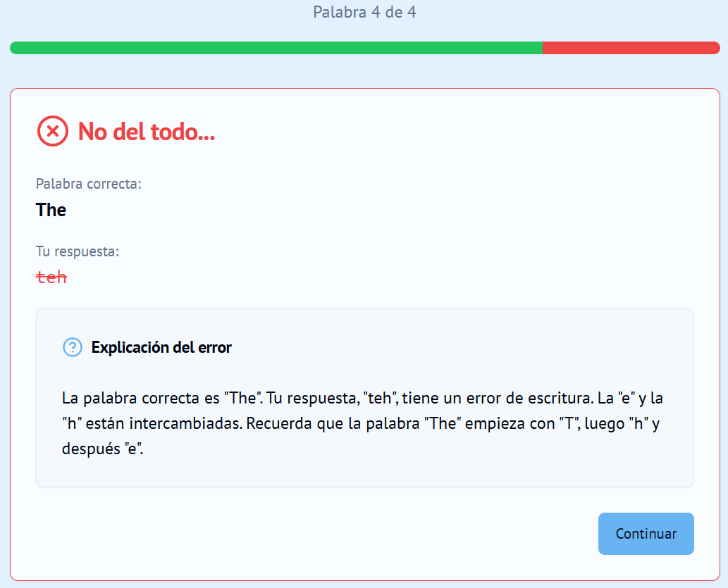
Task: Click the "Palabra 4 de 4" counter label
Action: [x=364, y=12]
